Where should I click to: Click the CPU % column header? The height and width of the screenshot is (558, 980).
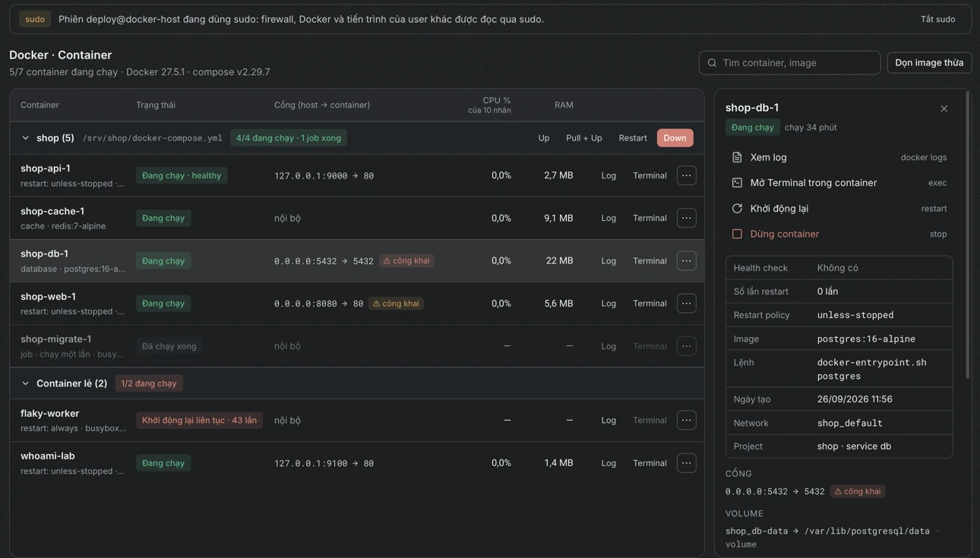click(489, 105)
